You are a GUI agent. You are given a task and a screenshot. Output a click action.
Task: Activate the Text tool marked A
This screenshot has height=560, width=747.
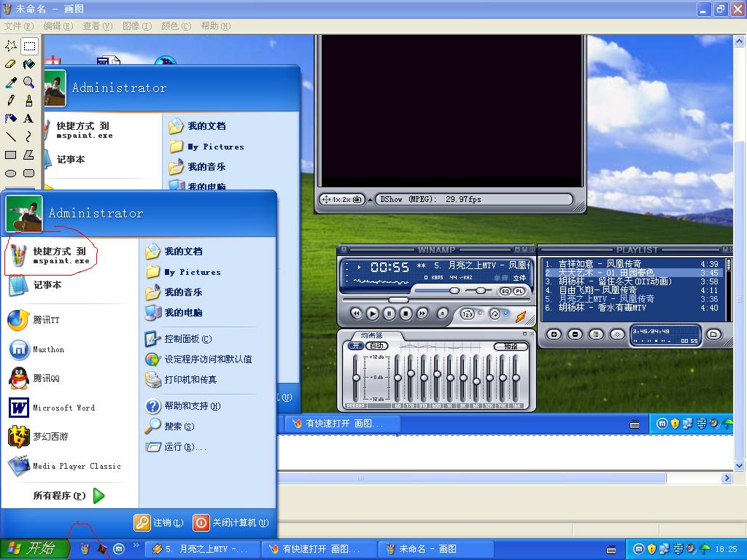point(28,118)
